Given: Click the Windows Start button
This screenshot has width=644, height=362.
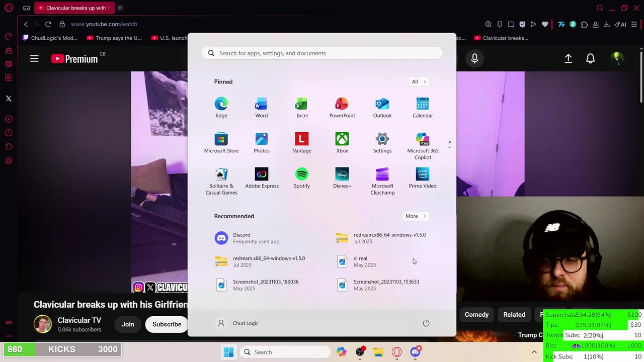Looking at the screenshot, I should pos(228,352).
